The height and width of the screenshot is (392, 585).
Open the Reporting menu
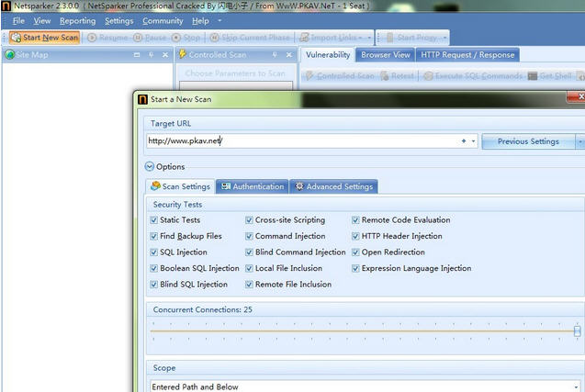coord(77,21)
